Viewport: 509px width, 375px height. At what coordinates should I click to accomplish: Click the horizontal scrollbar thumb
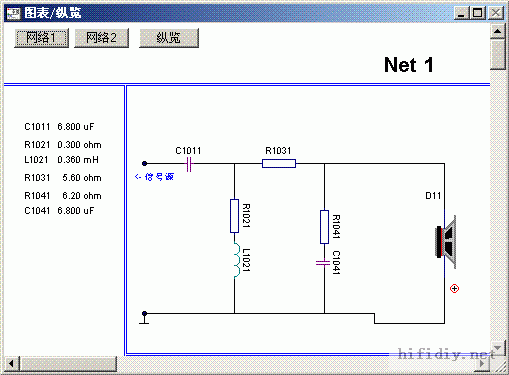coord(68,363)
